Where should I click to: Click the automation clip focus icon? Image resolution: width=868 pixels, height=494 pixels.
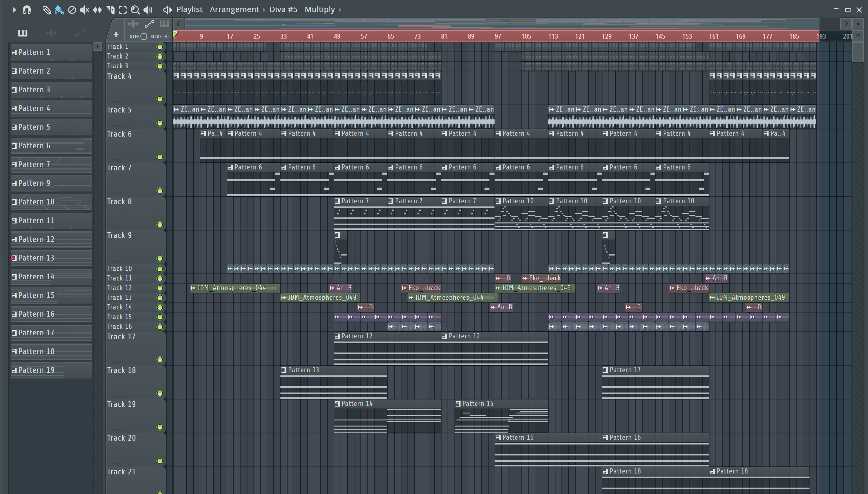pyautogui.click(x=149, y=24)
